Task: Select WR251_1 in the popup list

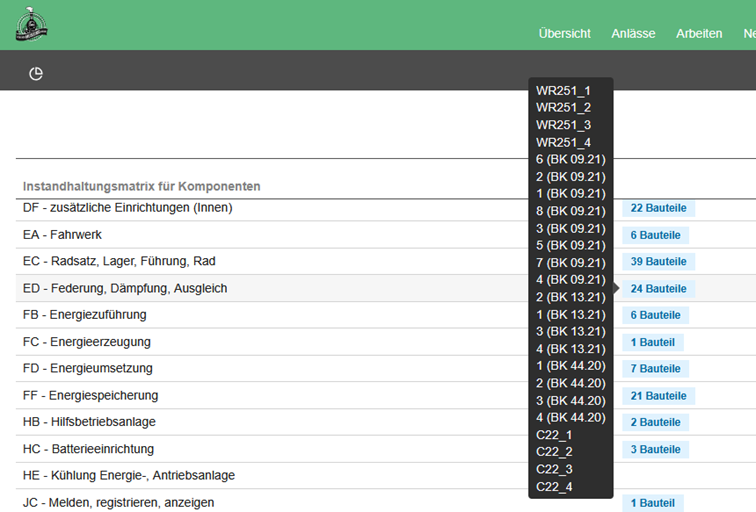Action: (x=563, y=91)
